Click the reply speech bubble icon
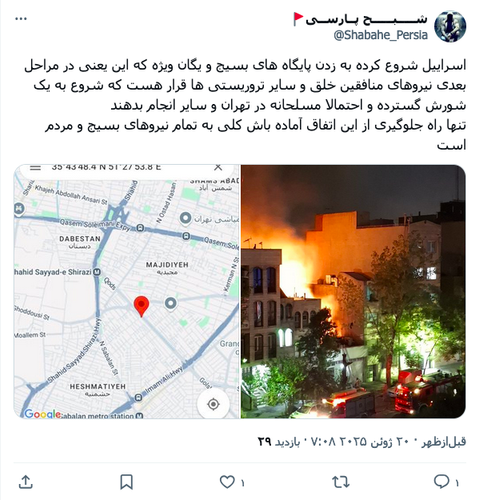479x500 pixels. pos(442,482)
